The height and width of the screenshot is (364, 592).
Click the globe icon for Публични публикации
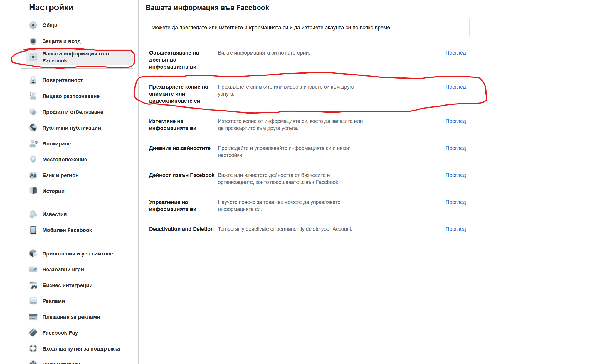click(33, 128)
